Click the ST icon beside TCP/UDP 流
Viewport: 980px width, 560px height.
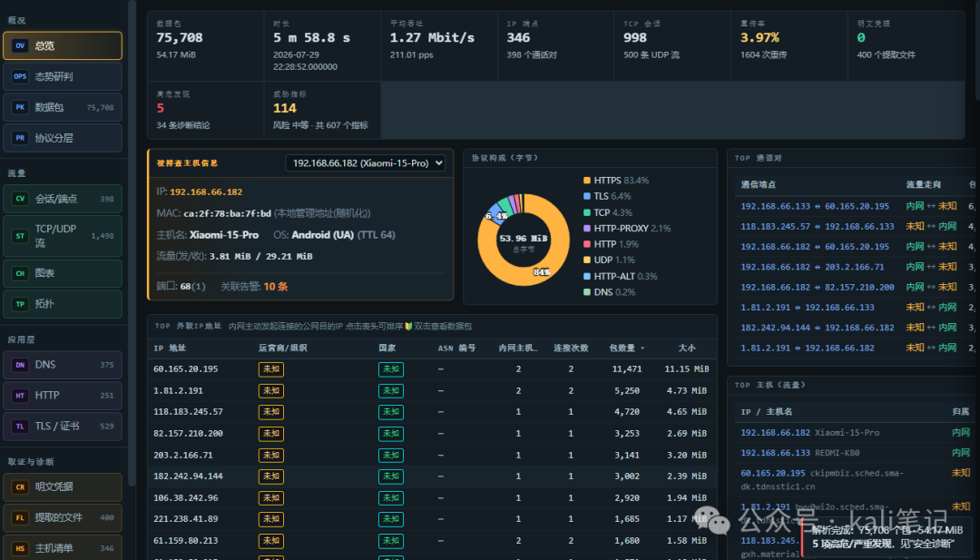pyautogui.click(x=20, y=236)
